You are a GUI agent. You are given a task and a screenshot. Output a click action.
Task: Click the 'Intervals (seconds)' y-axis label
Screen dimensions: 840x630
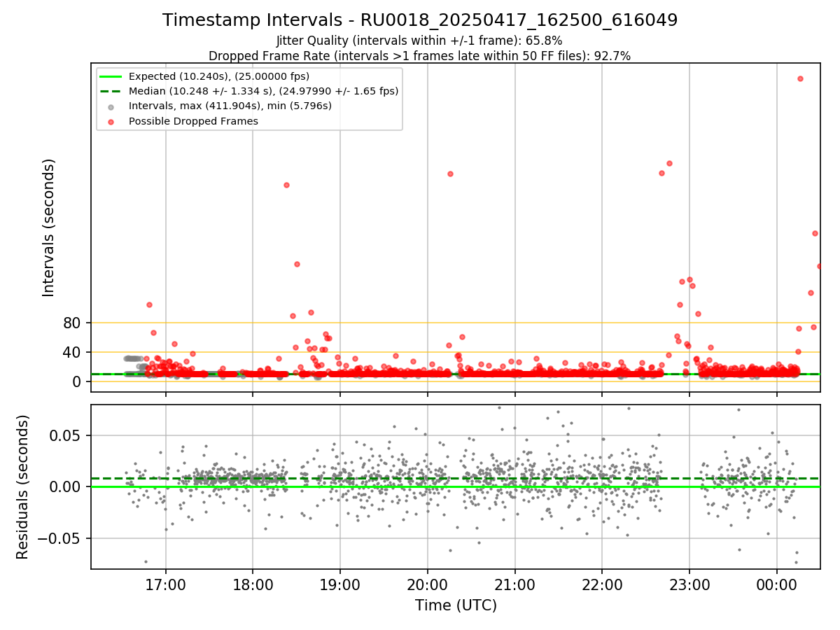(49, 227)
